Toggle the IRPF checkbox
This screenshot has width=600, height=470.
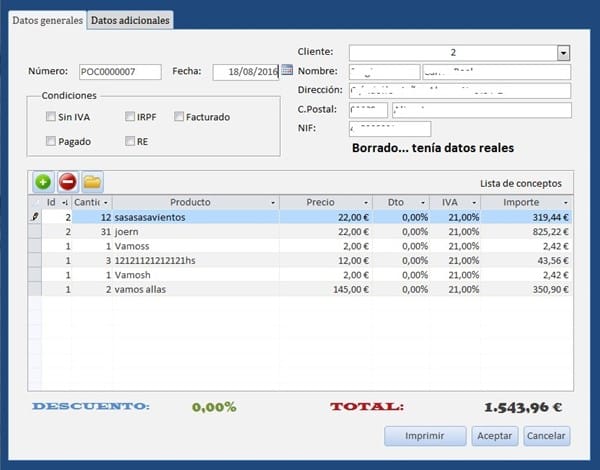click(x=131, y=117)
